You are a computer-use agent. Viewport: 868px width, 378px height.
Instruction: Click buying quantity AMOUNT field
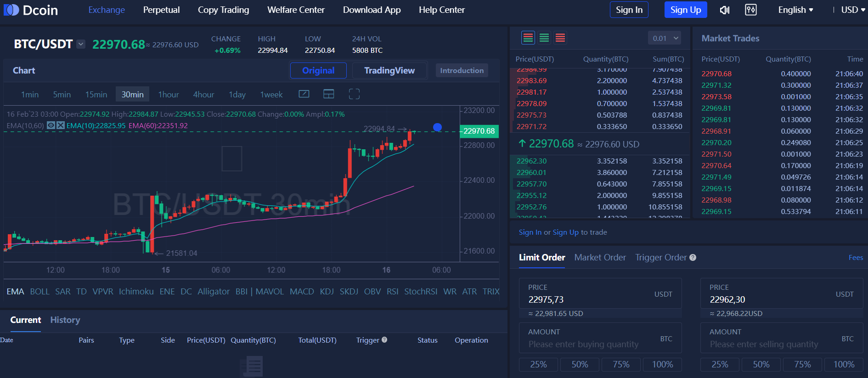[x=600, y=338]
